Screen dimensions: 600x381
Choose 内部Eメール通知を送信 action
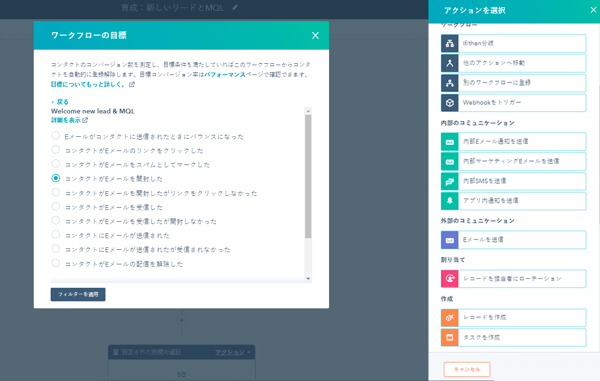coord(514,142)
